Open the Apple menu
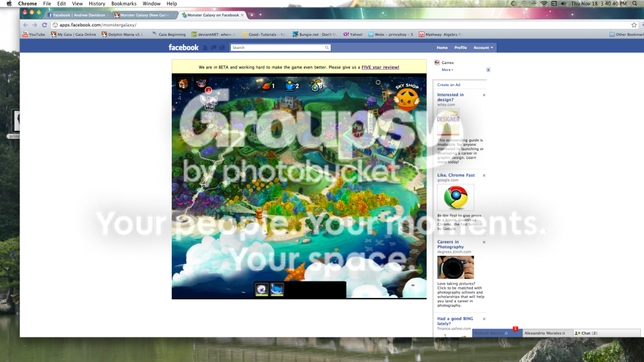The width and height of the screenshot is (644, 362). tap(9, 4)
